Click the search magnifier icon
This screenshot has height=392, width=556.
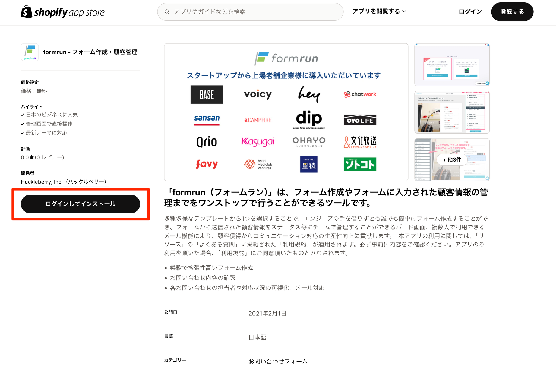[167, 12]
